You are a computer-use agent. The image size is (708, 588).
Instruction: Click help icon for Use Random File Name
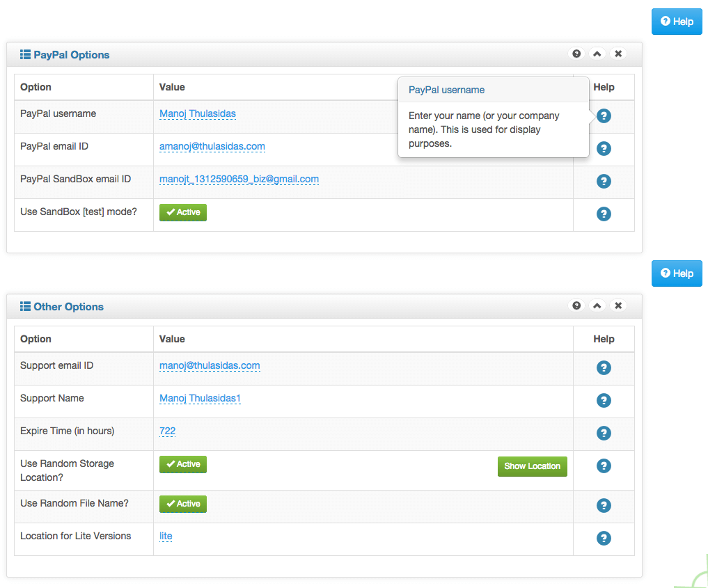tap(604, 505)
